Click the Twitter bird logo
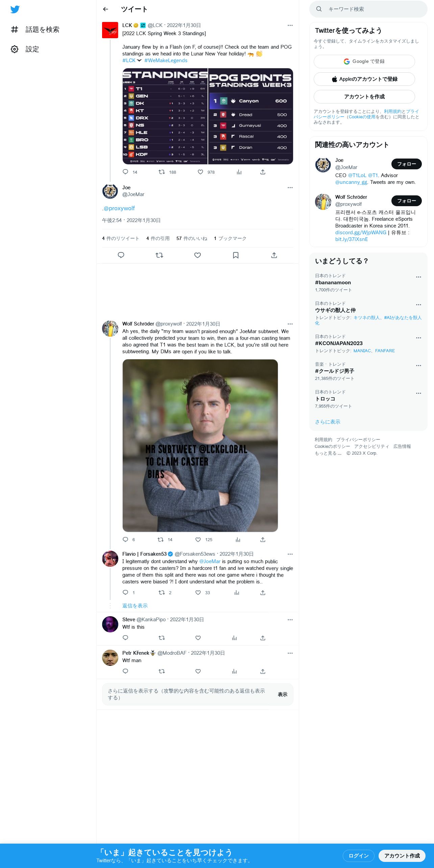 15,9
